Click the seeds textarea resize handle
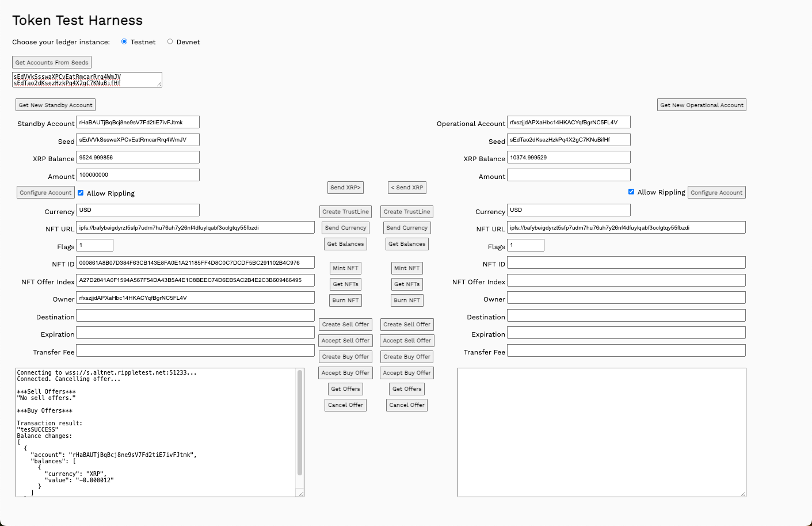Screen dimensions: 812x526 tap(159, 85)
